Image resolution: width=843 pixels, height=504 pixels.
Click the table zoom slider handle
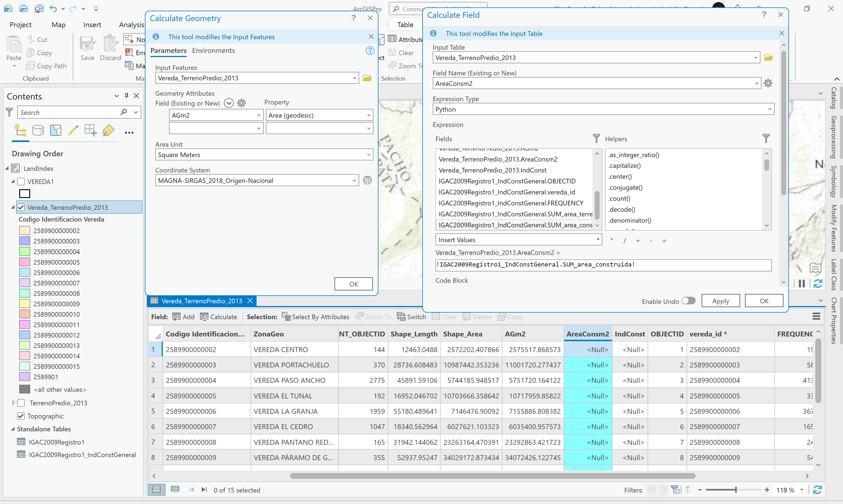(x=736, y=490)
